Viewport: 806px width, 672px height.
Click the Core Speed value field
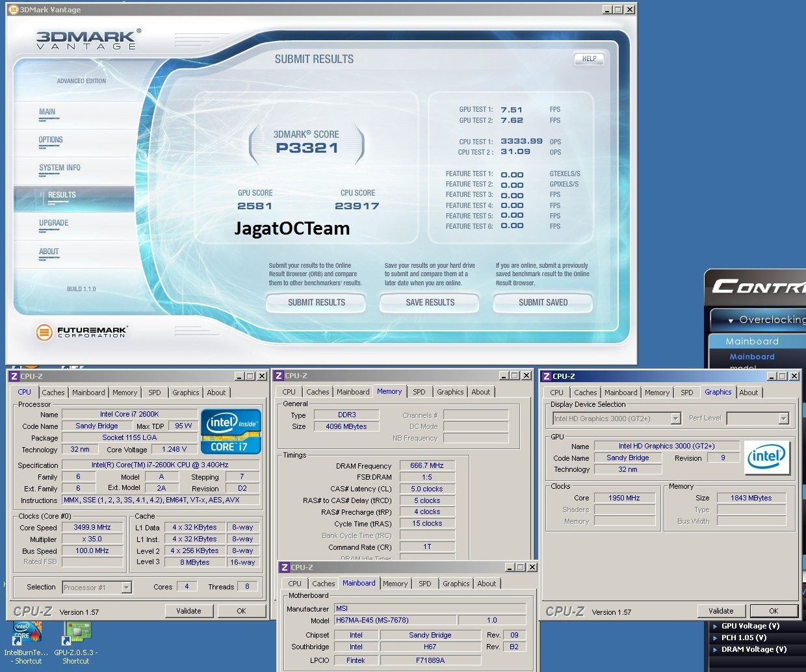point(92,528)
